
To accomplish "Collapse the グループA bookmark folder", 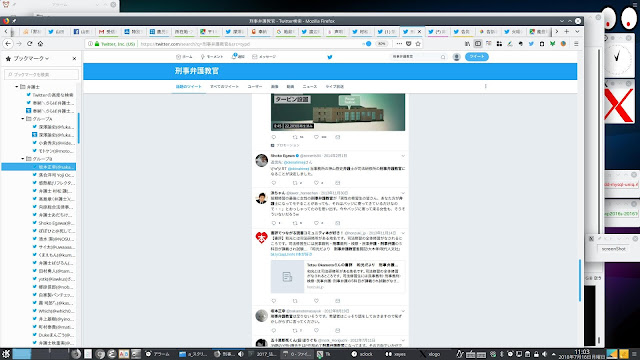I will [22, 119].
